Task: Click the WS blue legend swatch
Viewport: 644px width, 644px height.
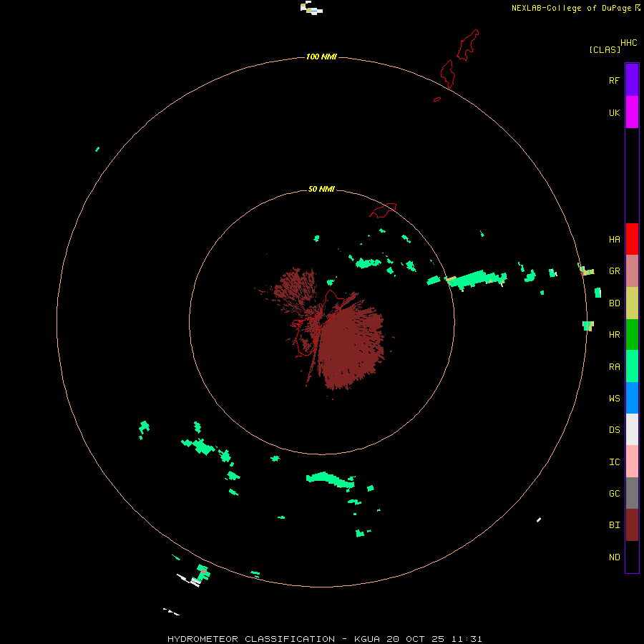Action: click(x=632, y=398)
